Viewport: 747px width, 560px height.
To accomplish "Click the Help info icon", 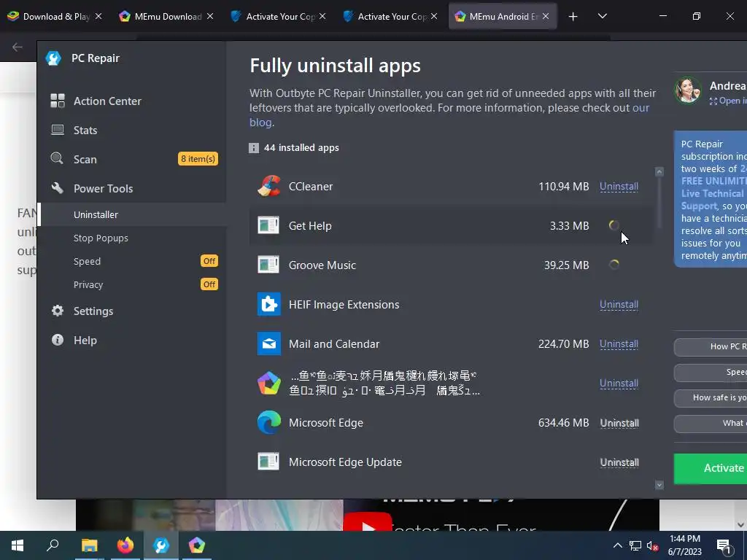I will click(58, 340).
